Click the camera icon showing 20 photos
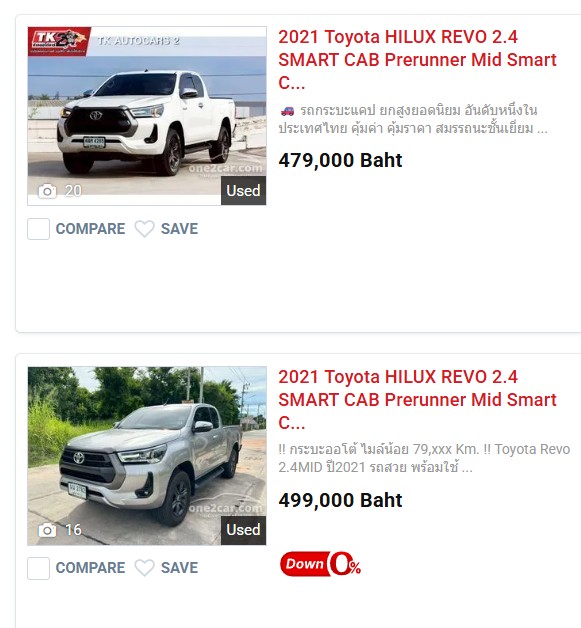 point(47,191)
